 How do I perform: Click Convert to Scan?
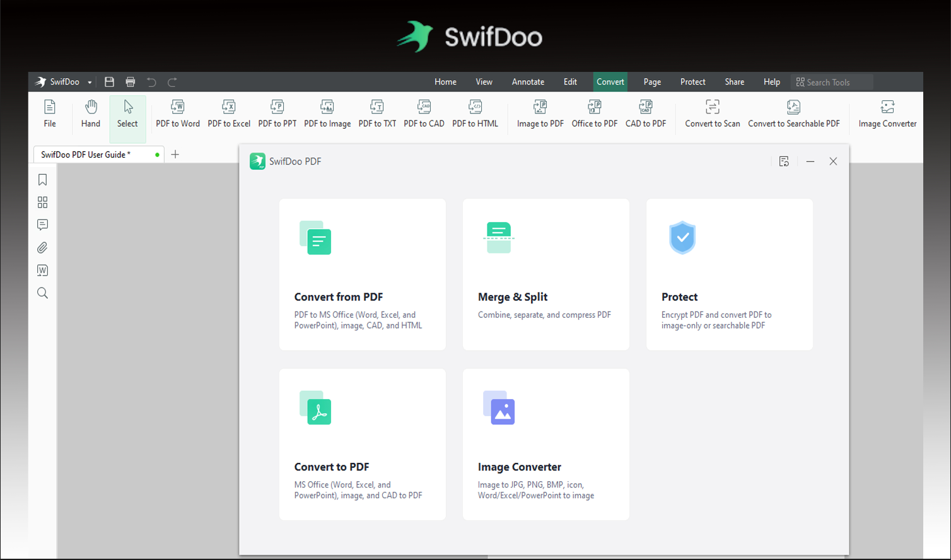713,114
